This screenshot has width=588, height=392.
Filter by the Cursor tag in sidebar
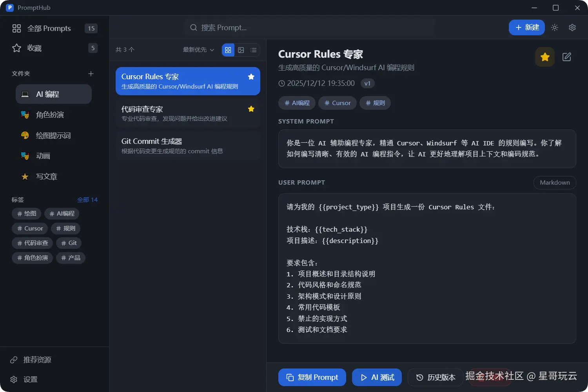pos(30,228)
